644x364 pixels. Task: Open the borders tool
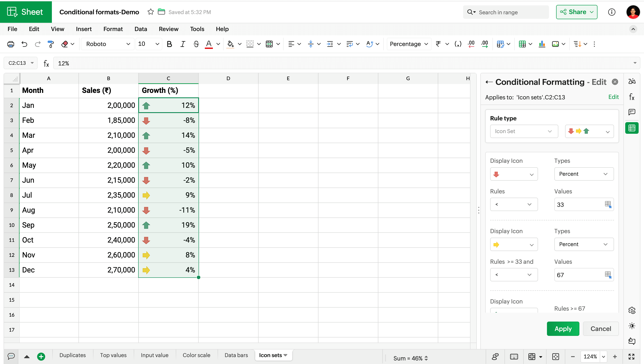coord(250,44)
